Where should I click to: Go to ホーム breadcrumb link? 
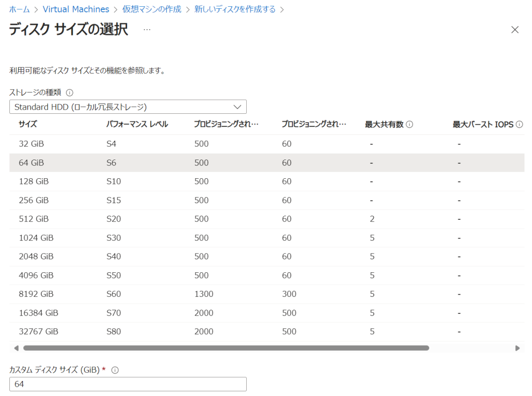click(x=20, y=9)
